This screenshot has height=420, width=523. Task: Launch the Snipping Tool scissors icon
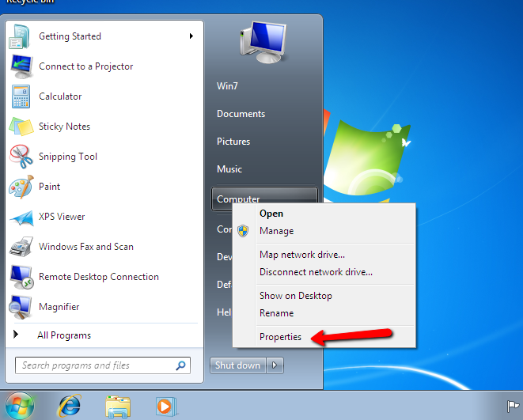(x=21, y=157)
